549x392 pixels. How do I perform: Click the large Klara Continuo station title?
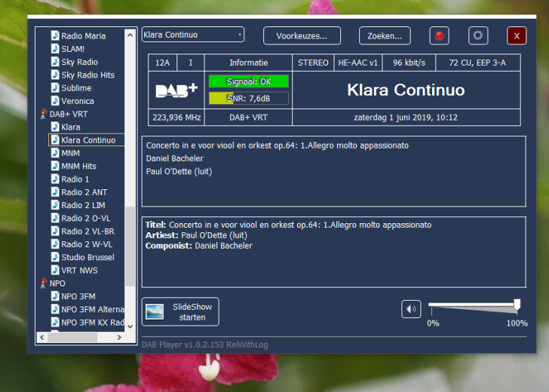coord(406,90)
